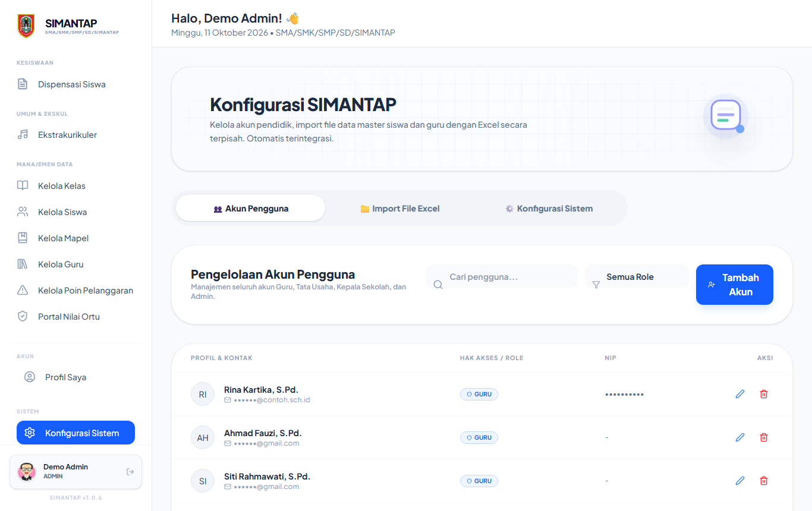This screenshot has width=812, height=511.
Task: Click the magnifier icon in the search box
Action: point(438,285)
